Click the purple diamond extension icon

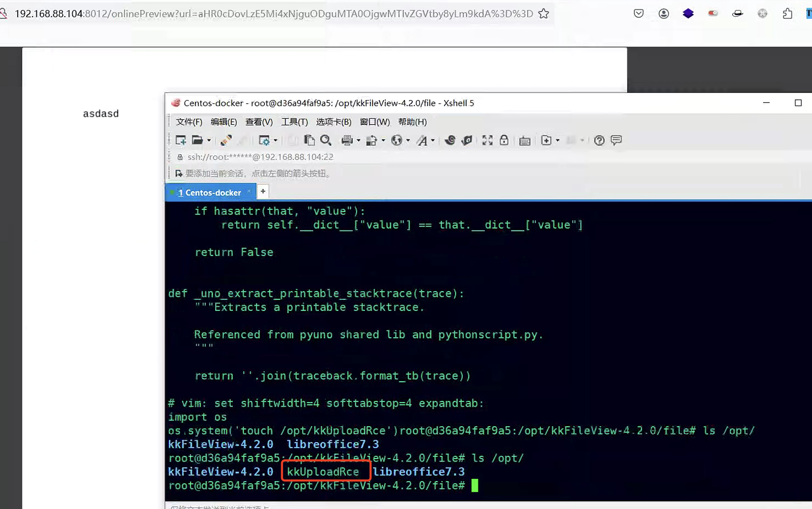pos(688,14)
